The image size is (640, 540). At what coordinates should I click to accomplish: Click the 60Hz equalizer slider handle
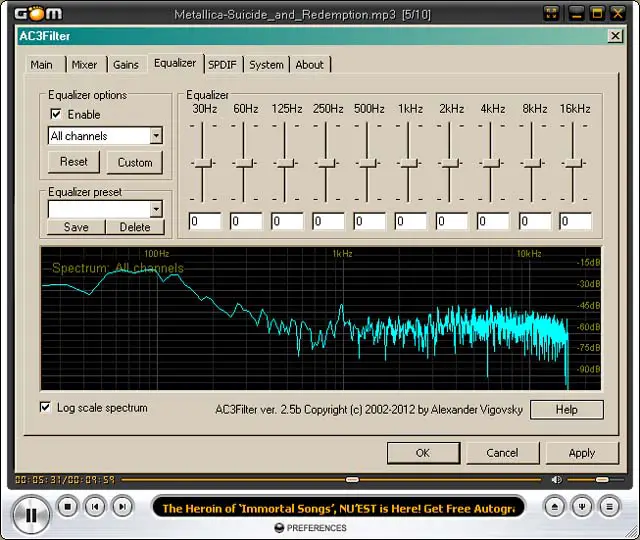244,163
